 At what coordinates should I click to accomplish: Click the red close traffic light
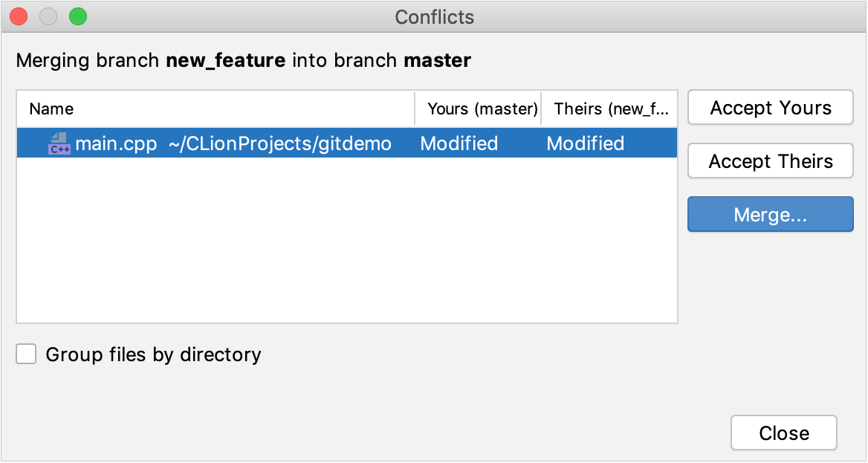click(x=18, y=16)
